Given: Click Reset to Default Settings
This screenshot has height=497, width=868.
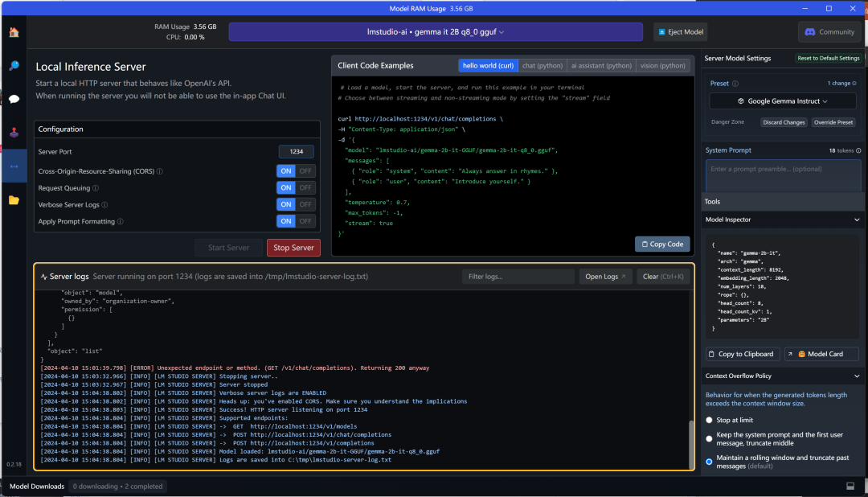Looking at the screenshot, I should point(828,58).
